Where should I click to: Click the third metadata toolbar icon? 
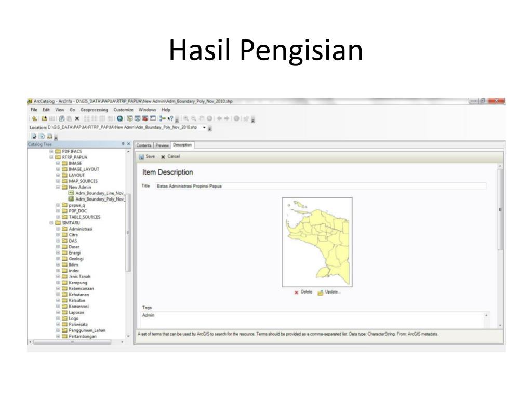49,137
